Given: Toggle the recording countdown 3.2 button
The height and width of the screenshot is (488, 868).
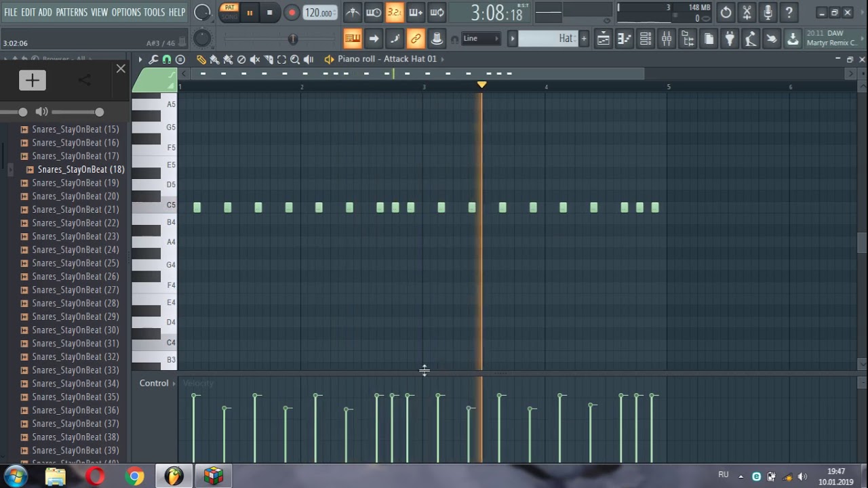Looking at the screenshot, I should point(395,12).
